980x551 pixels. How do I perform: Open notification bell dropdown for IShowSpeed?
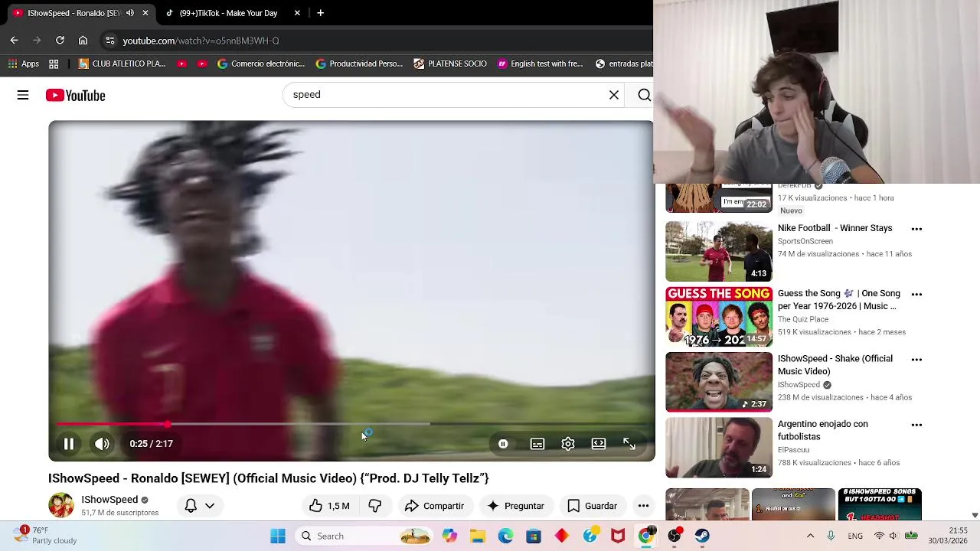(x=199, y=506)
